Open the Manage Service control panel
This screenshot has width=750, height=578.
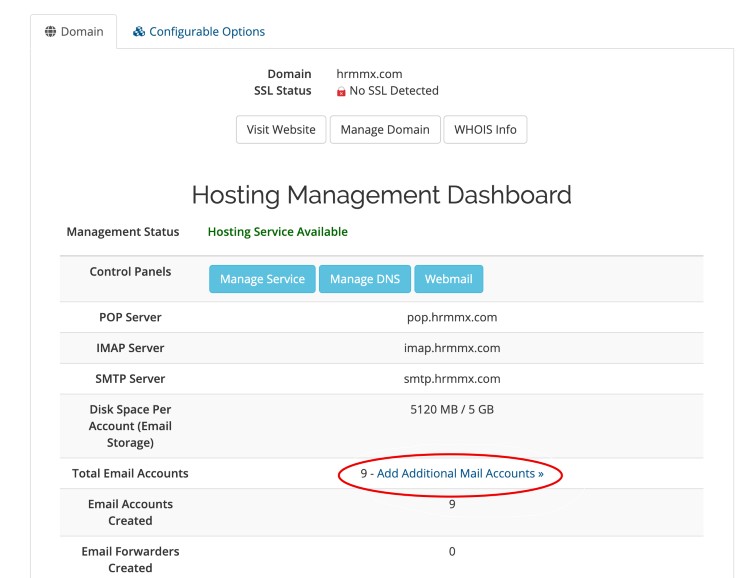(262, 279)
